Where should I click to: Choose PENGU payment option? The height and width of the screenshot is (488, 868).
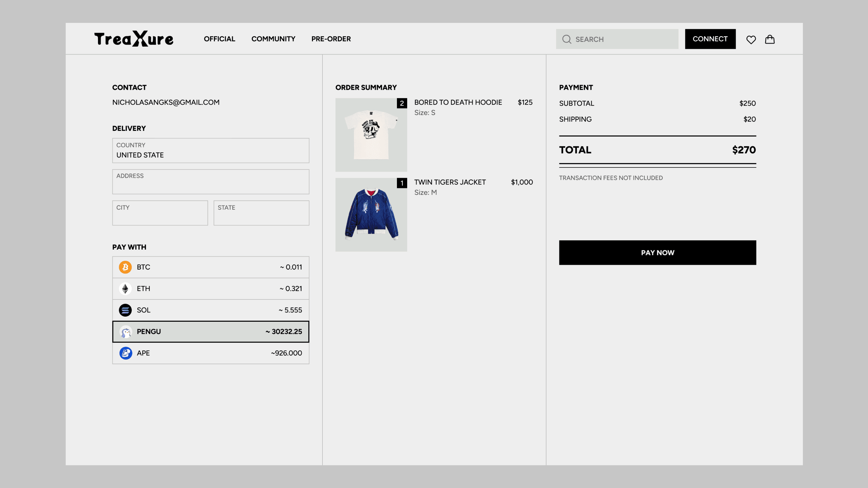coord(211,332)
